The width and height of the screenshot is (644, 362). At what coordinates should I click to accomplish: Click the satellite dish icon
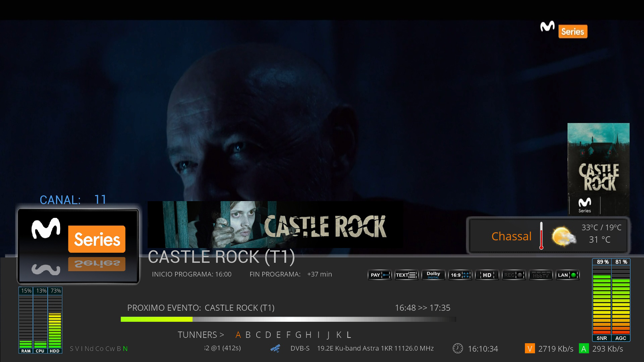pyautogui.click(x=275, y=349)
